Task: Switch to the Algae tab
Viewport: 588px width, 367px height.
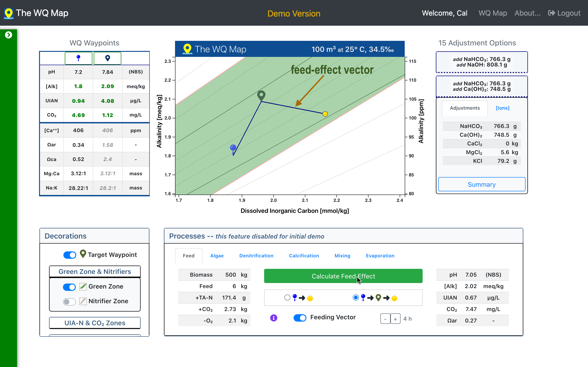Action: coord(217,256)
